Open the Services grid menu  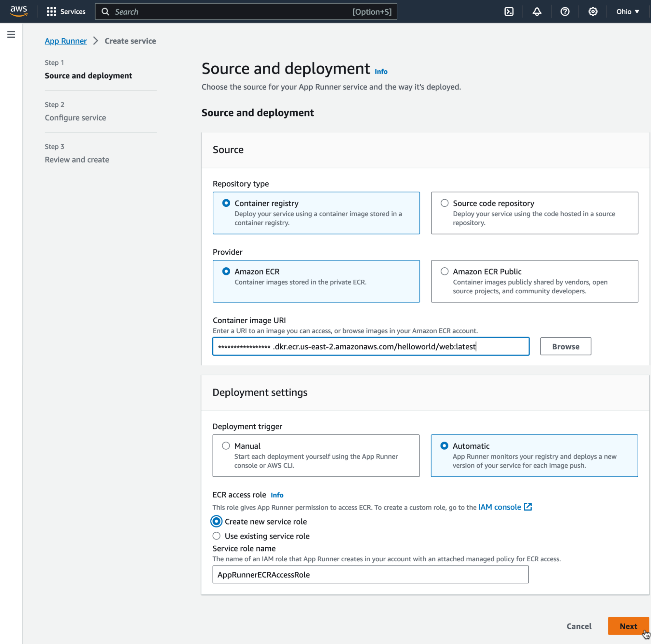[66, 11]
